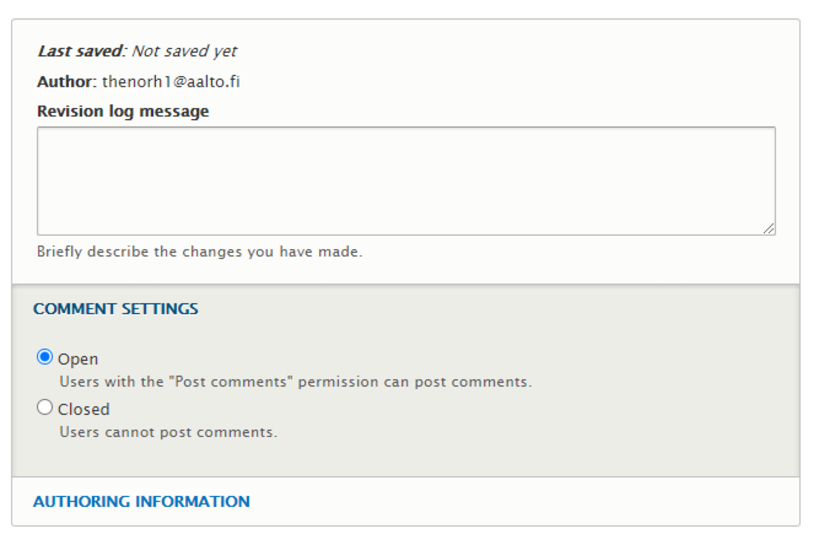Image resolution: width=819 pixels, height=545 pixels.
Task: Select the Closed comments radio button
Action: click(x=45, y=407)
